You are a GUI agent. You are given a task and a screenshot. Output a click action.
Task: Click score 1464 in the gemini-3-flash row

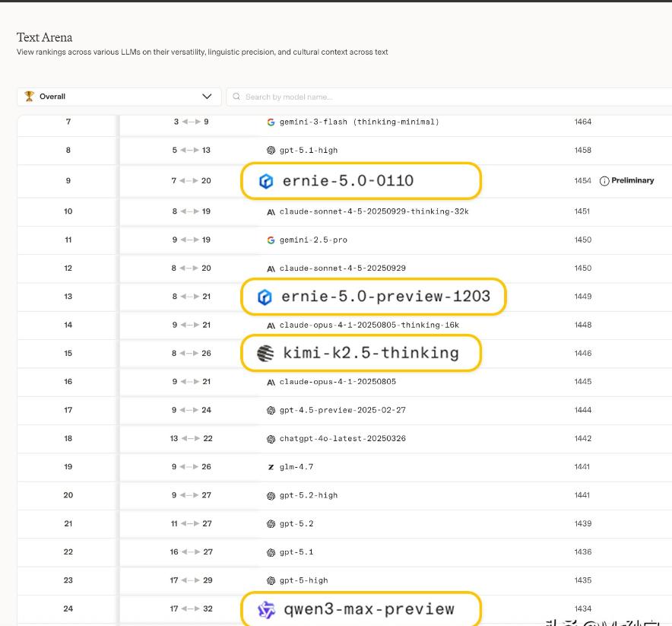point(583,122)
